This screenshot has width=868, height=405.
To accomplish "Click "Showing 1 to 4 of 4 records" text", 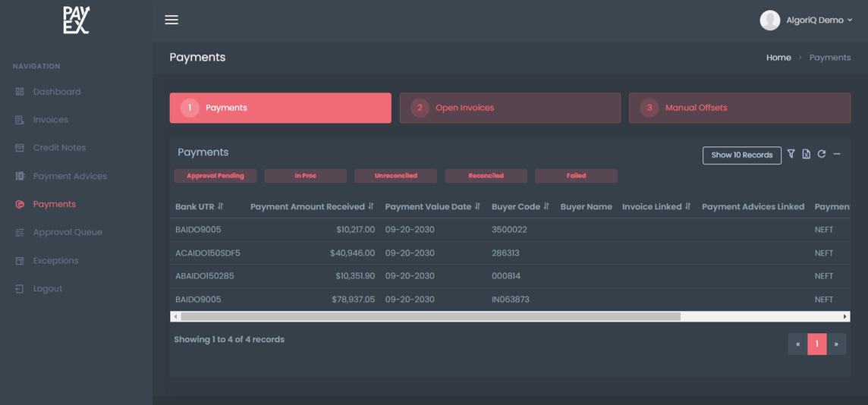I will click(x=229, y=339).
